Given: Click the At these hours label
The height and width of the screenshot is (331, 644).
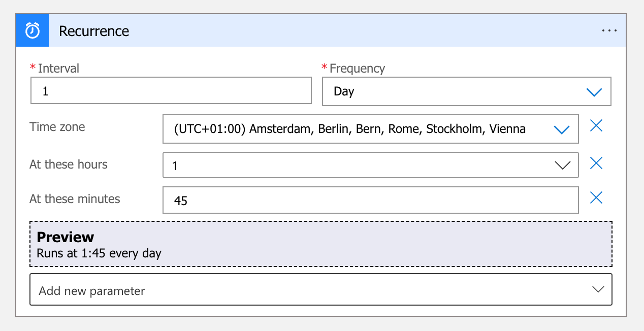Looking at the screenshot, I should [69, 164].
